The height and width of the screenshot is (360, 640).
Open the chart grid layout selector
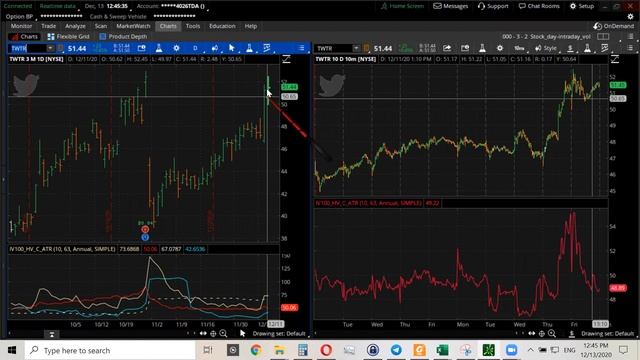pyautogui.click(x=603, y=37)
